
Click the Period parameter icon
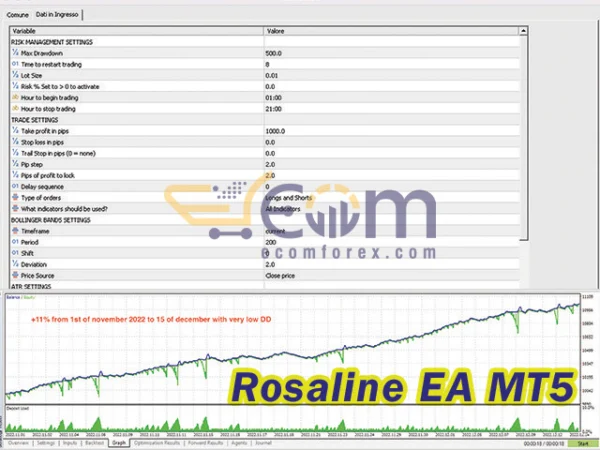[x=15, y=242]
